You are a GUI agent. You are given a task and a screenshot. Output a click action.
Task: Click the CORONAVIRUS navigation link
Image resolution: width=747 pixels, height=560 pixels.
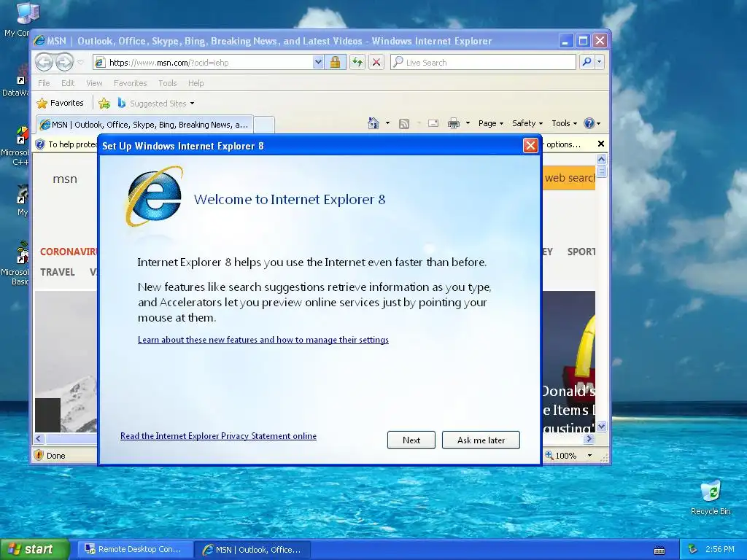click(68, 252)
